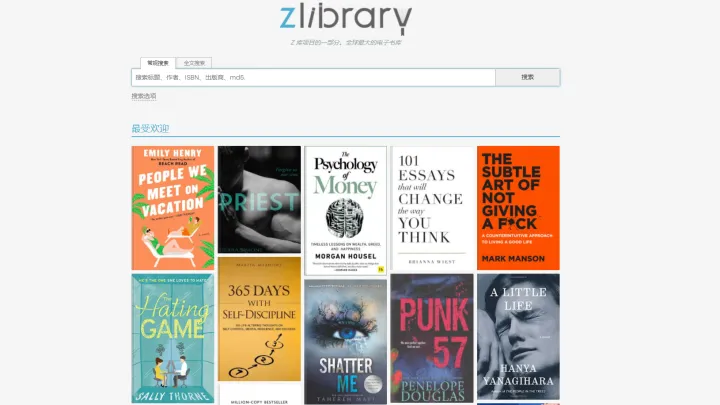The height and width of the screenshot is (405, 720).
Task: Click the yellow badge on Psychology of Money
Action: click(x=381, y=270)
